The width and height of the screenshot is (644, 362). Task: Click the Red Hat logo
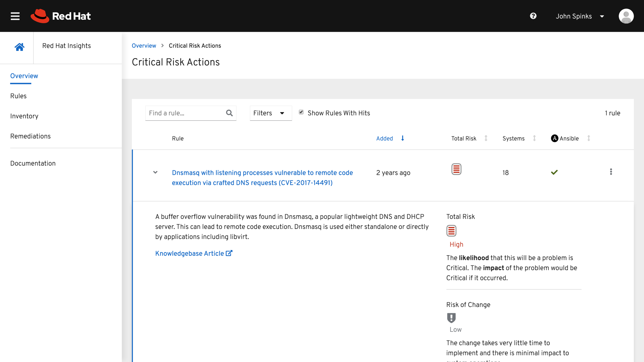(61, 16)
